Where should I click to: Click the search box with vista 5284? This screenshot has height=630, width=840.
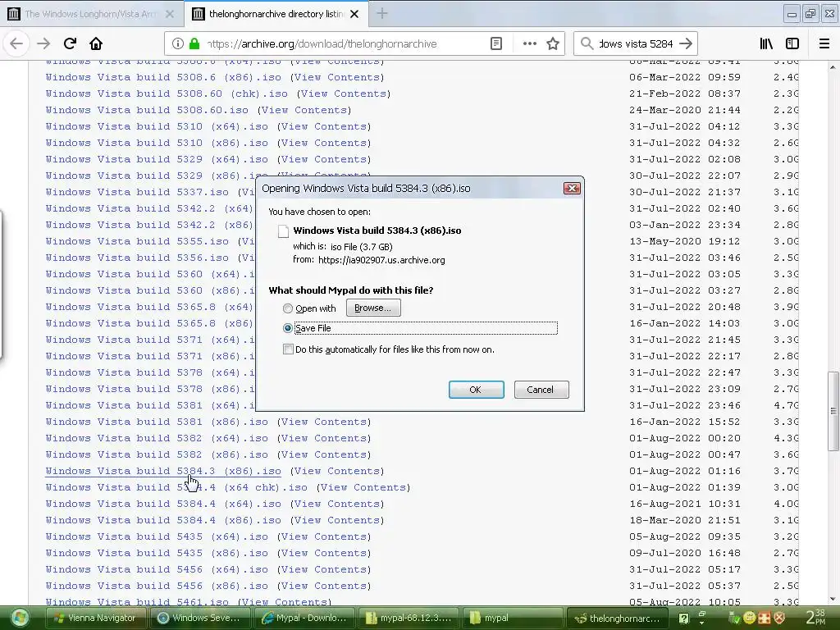636,43
